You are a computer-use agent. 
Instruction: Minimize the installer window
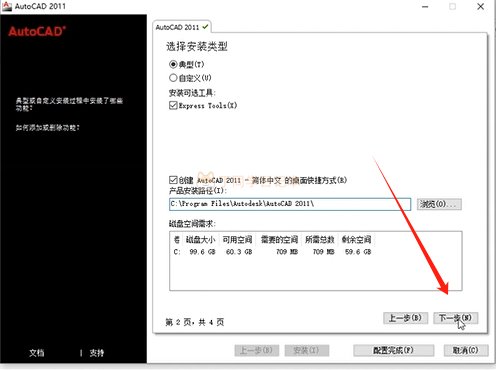point(425,6)
